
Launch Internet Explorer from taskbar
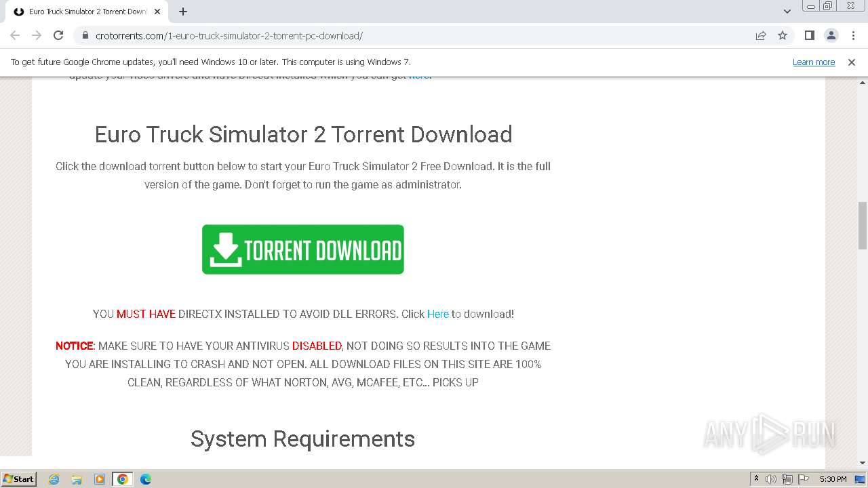[x=54, y=479]
